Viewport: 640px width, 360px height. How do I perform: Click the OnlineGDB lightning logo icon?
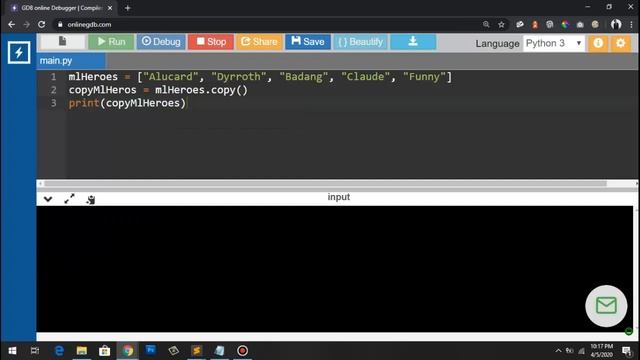tap(19, 52)
